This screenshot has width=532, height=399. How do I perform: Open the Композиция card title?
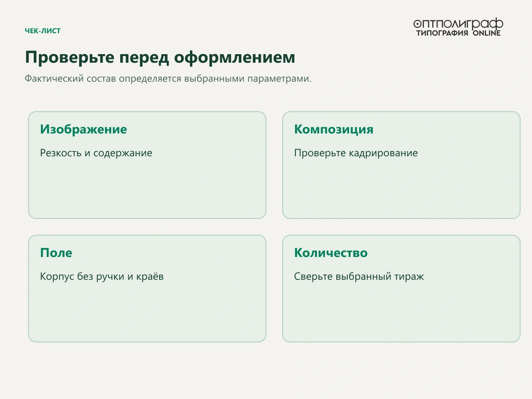[x=333, y=129]
